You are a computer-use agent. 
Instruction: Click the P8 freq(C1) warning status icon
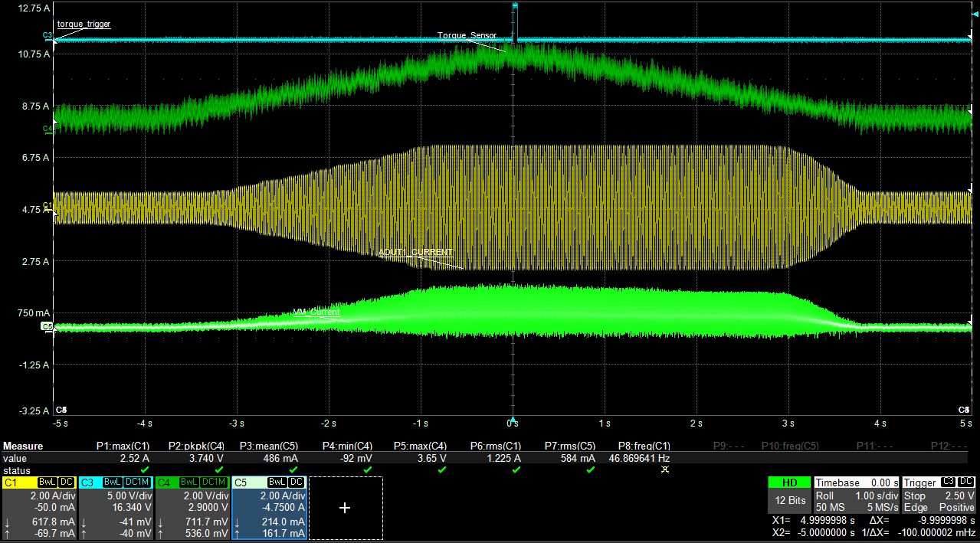tap(664, 469)
